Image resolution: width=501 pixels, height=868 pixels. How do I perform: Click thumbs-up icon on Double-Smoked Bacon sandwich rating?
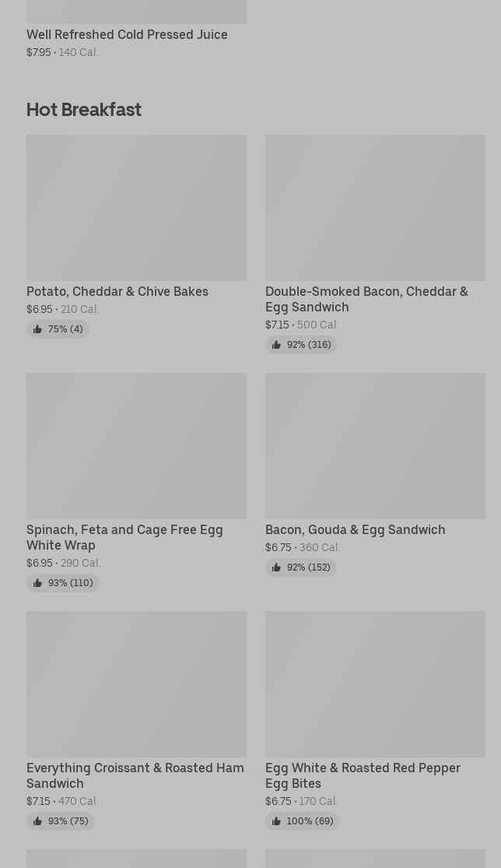[x=276, y=345]
